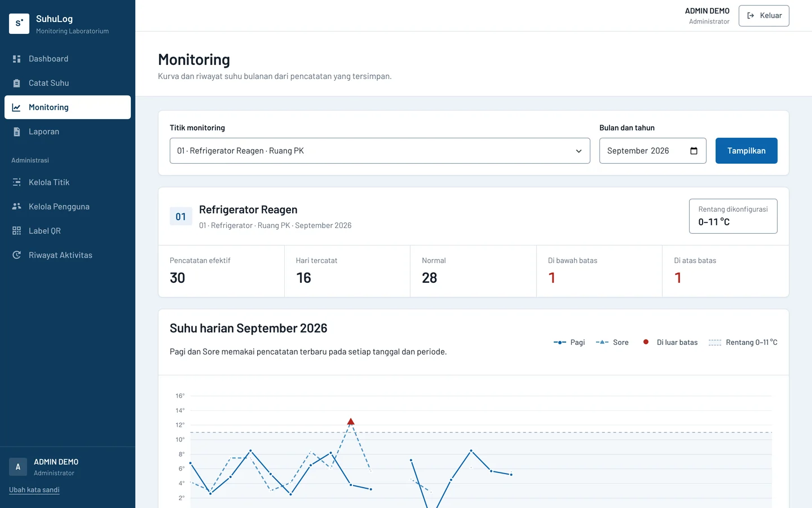This screenshot has height=508, width=812.
Task: Open the Laporan menu item
Action: [x=68, y=132]
